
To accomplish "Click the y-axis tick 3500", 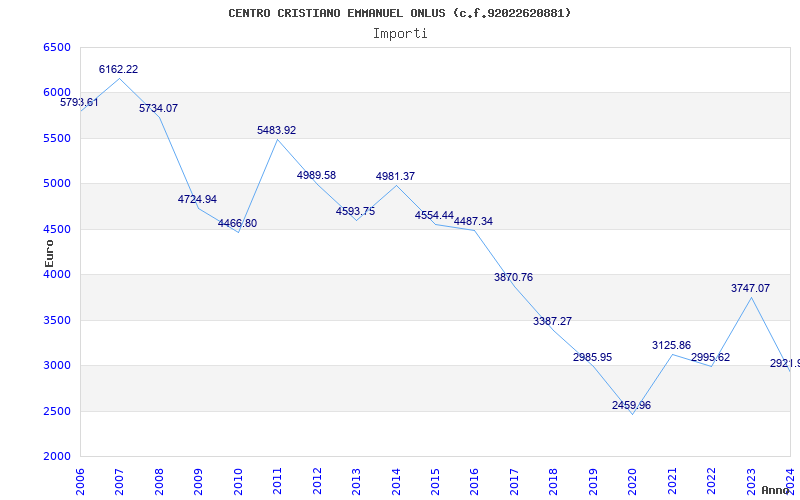I will (x=57, y=320).
